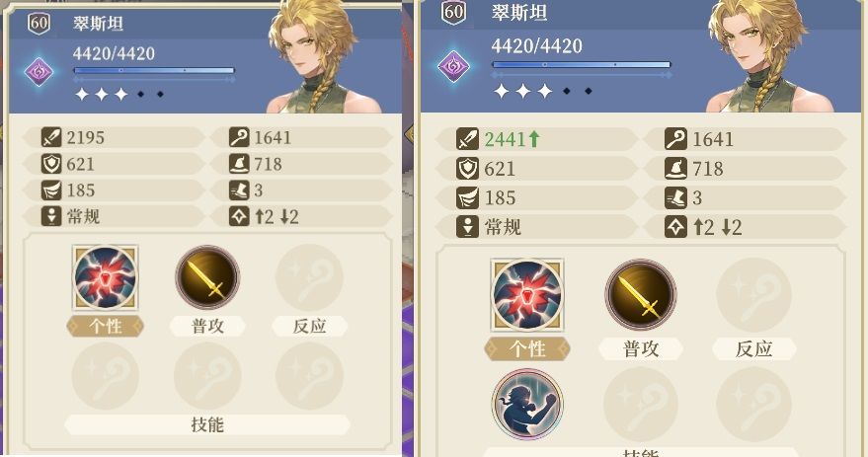Open the 普攻 tab in right panel
868x457 pixels.
coord(641,349)
